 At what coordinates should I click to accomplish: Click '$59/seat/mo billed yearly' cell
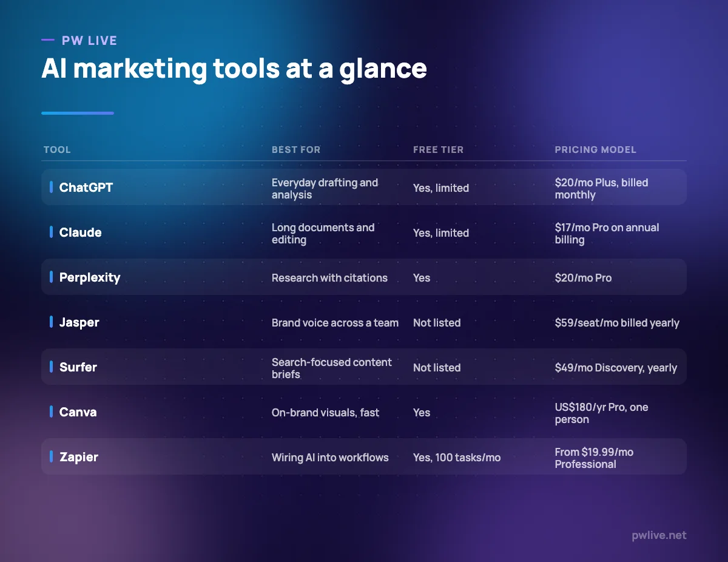click(x=617, y=323)
